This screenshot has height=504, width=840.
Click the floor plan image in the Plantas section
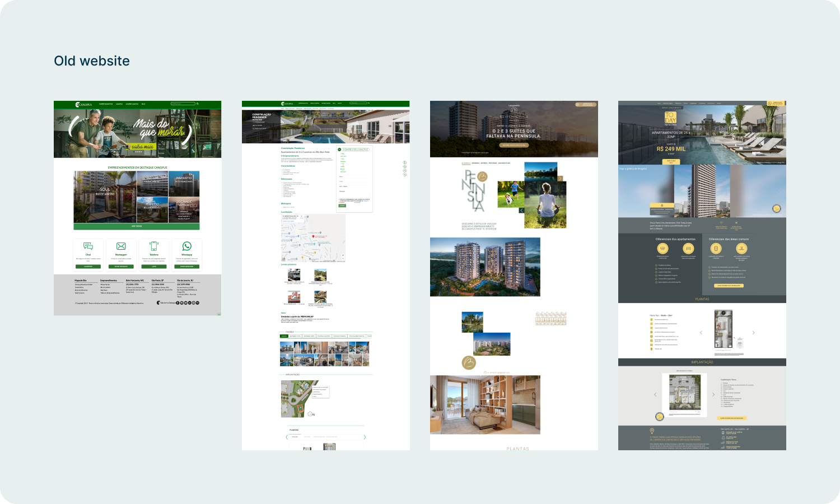coord(724,329)
